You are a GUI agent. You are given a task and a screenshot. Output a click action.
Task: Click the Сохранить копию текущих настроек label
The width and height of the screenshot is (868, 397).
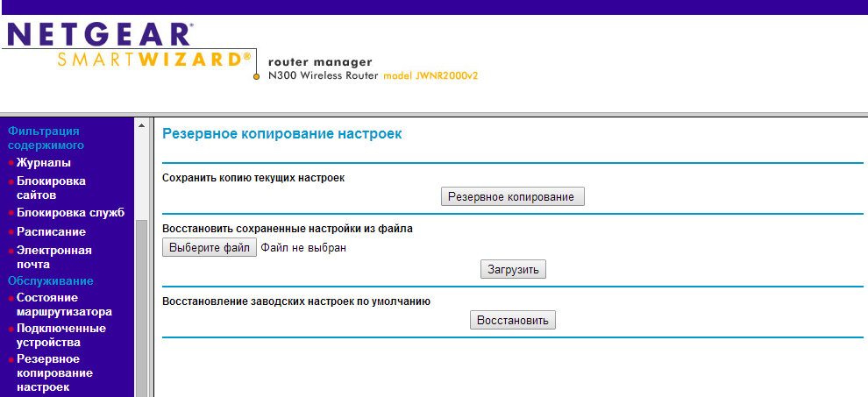253,178
